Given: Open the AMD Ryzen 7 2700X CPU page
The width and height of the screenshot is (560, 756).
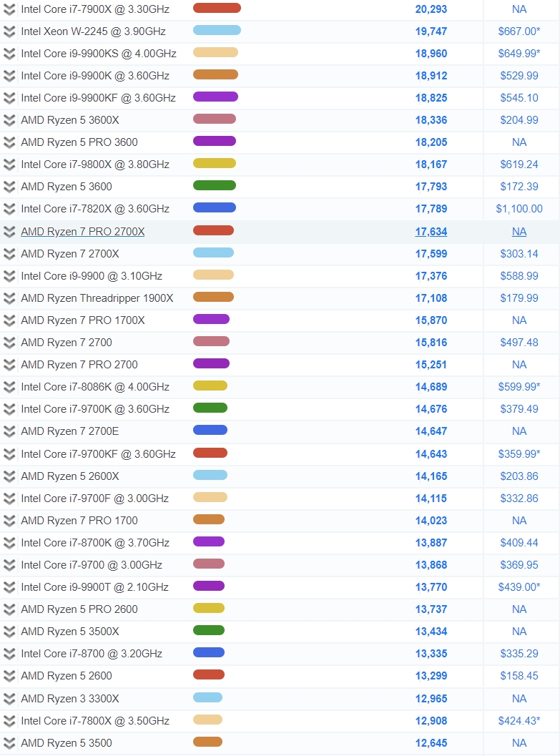Looking at the screenshot, I should (70, 254).
